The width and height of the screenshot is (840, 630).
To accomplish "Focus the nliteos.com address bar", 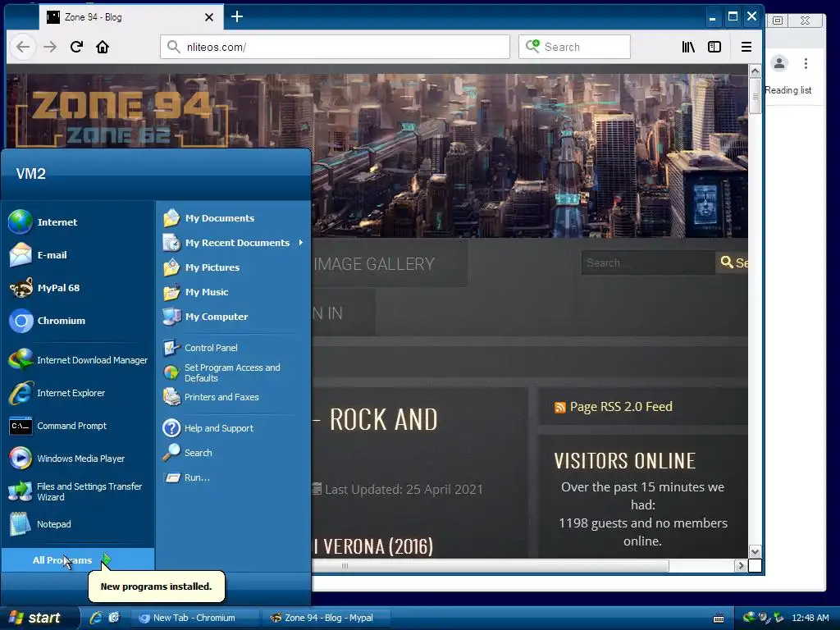I will tap(335, 47).
